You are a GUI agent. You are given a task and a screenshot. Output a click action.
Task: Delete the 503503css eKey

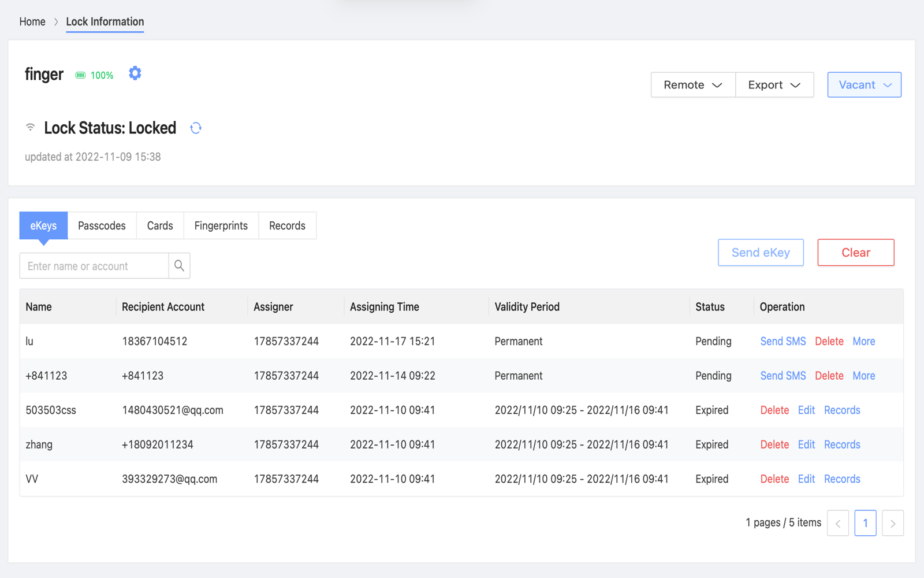[774, 410]
